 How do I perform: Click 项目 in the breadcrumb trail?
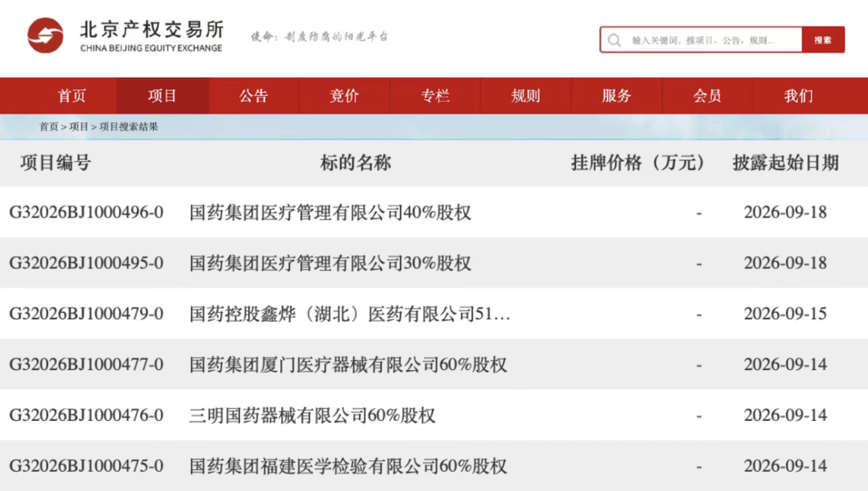79,127
